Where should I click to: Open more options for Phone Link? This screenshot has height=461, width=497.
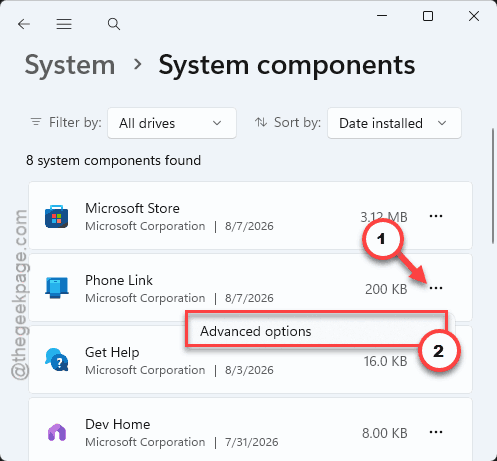tap(436, 288)
